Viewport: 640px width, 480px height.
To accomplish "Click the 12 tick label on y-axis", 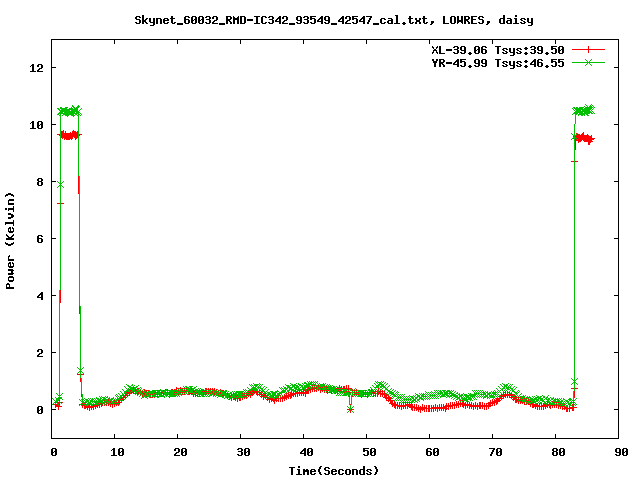I will pos(37,68).
